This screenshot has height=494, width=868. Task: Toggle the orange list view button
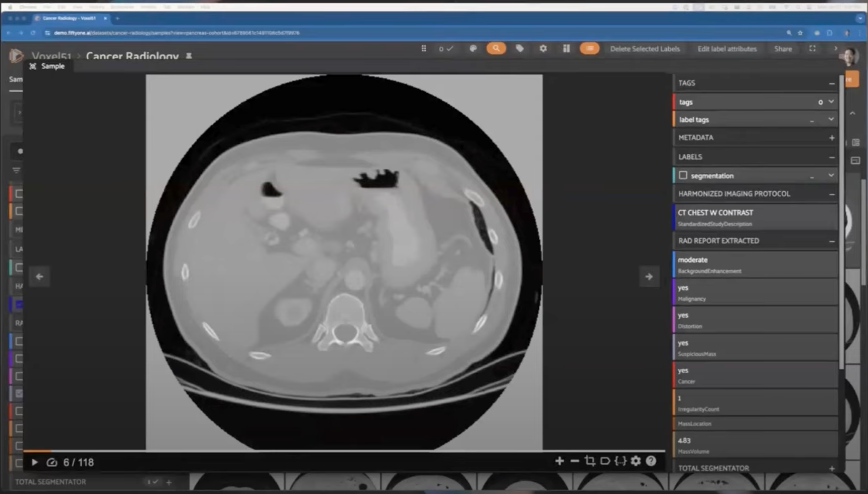tap(589, 49)
